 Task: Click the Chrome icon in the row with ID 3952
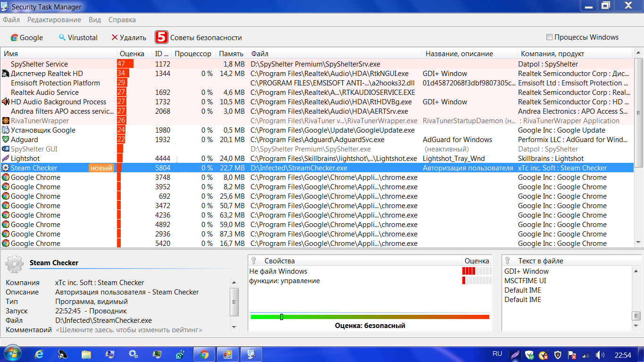coord(6,187)
